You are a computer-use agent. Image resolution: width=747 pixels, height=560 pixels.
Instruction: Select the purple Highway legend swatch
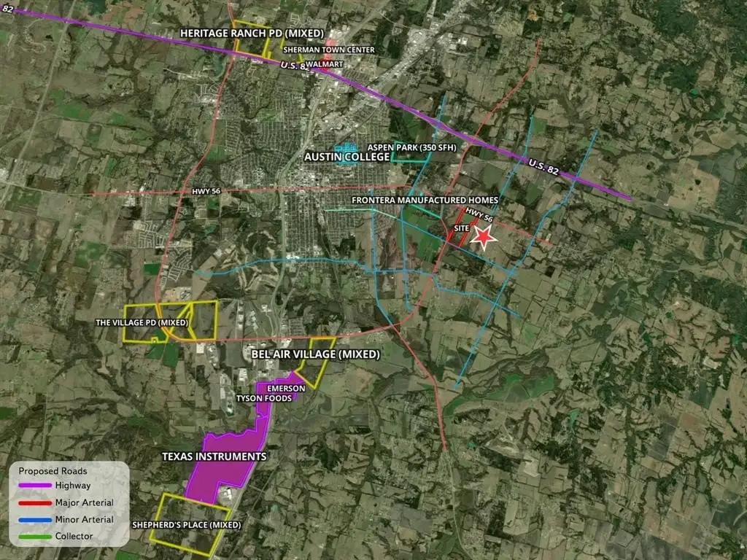click(x=34, y=486)
